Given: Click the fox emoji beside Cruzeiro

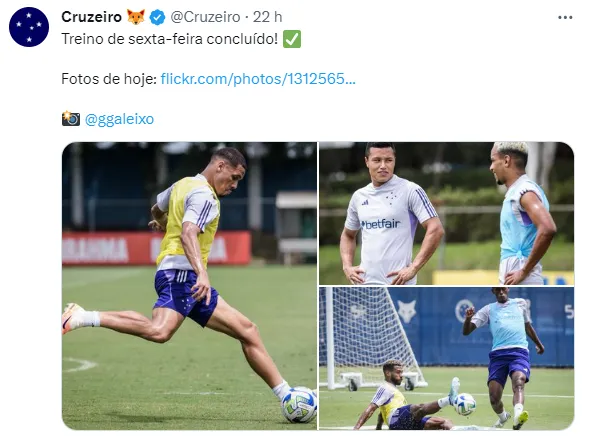Looking at the screenshot, I should coord(136,17).
